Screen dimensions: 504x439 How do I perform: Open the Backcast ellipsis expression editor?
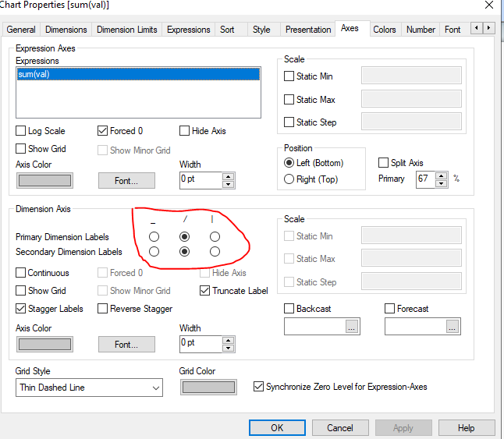(x=351, y=327)
